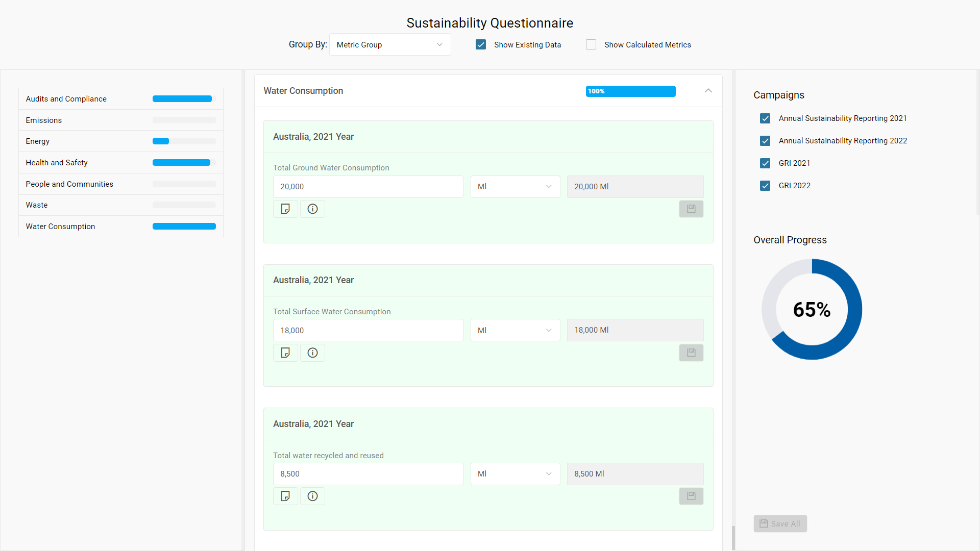This screenshot has width=980, height=551.
Task: Uncheck GRI 2021 campaign
Action: tap(765, 163)
